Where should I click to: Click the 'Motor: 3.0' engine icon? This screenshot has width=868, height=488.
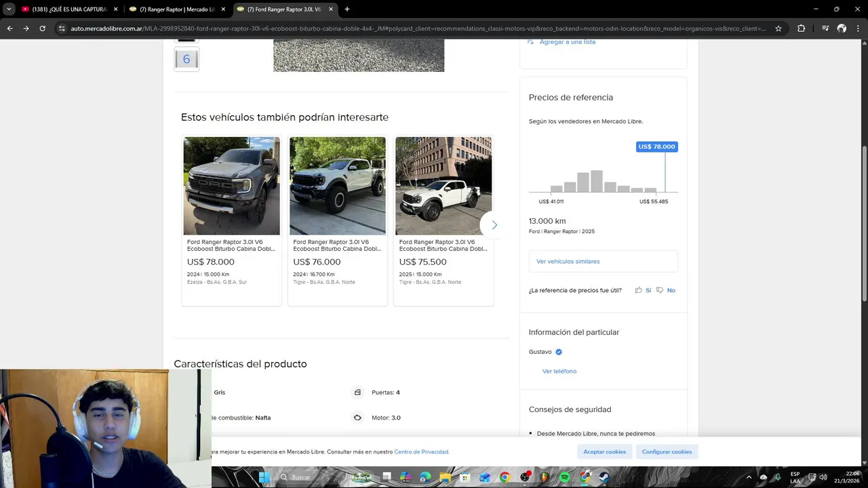point(357,418)
